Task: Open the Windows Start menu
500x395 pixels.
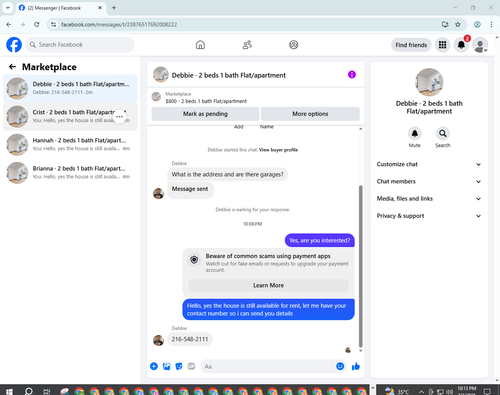Action: tap(9, 391)
